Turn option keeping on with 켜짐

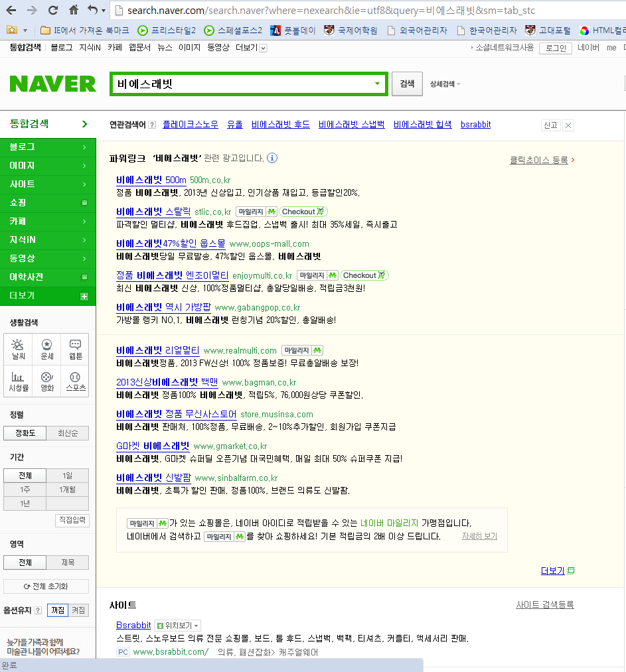click(78, 610)
